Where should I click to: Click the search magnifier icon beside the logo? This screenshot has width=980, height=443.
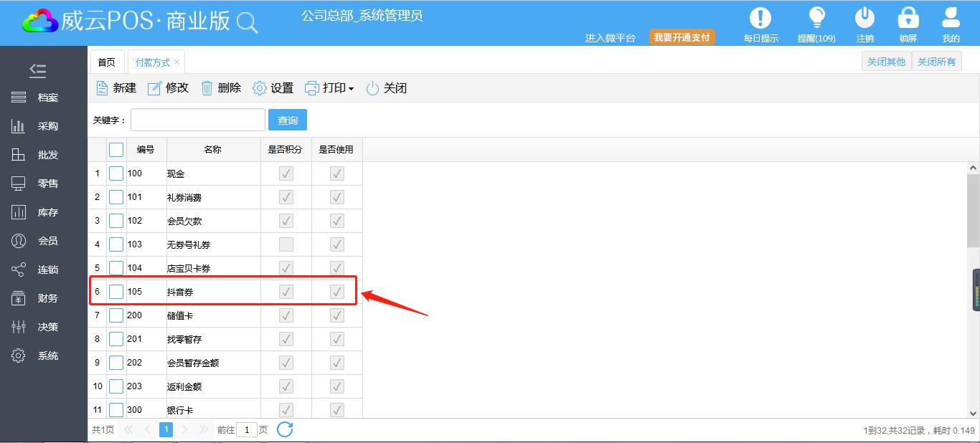(247, 23)
